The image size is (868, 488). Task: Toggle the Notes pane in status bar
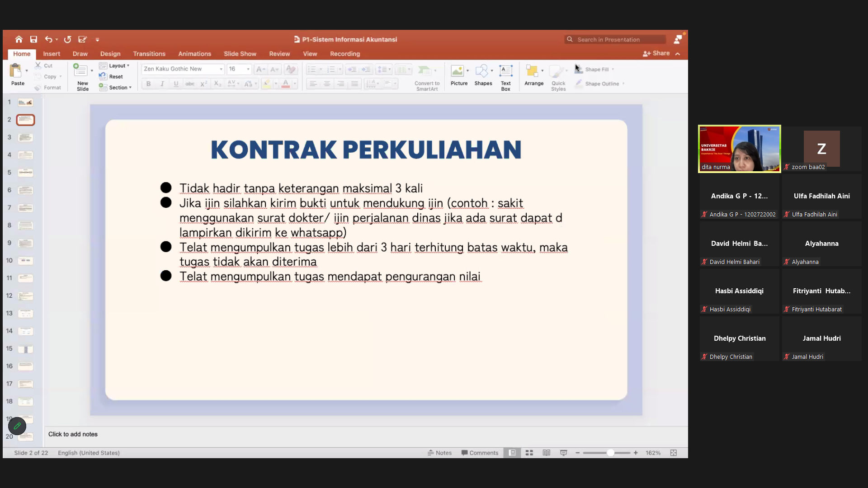pos(439,453)
